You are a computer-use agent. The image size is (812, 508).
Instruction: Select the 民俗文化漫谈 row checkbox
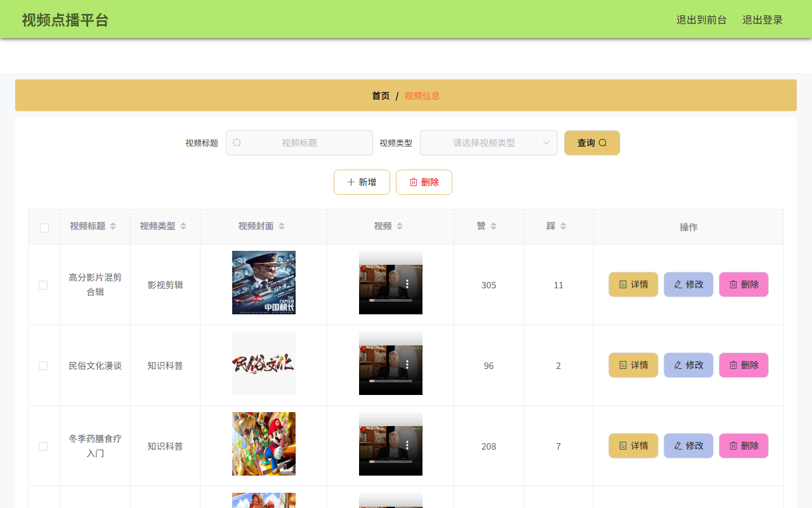click(43, 366)
